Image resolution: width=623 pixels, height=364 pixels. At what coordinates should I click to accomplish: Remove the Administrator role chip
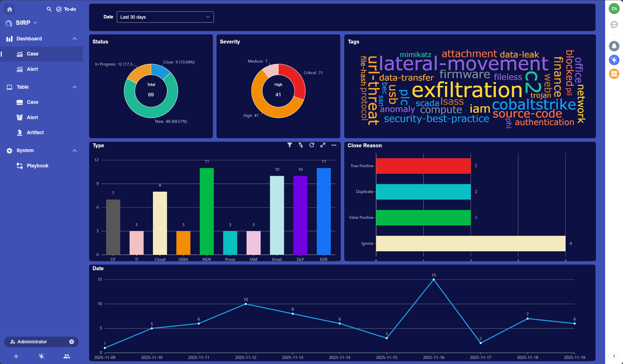72,342
